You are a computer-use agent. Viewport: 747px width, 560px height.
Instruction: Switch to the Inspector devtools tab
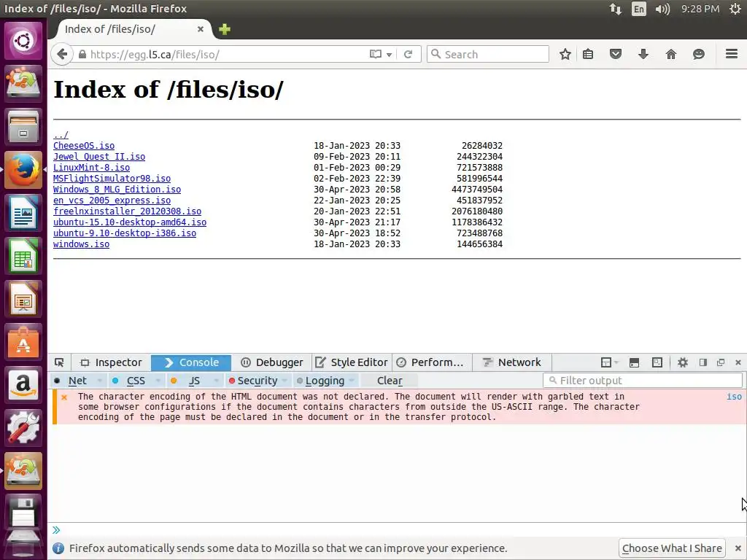click(111, 362)
